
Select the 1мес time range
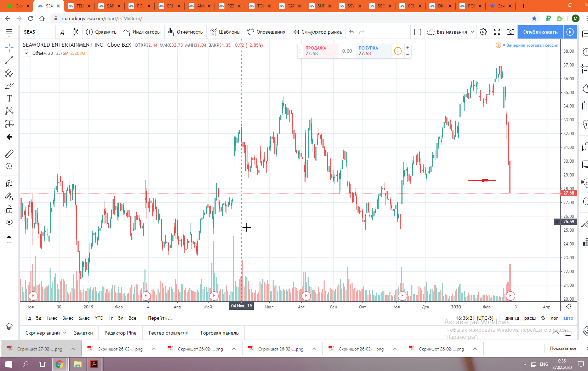52,318
